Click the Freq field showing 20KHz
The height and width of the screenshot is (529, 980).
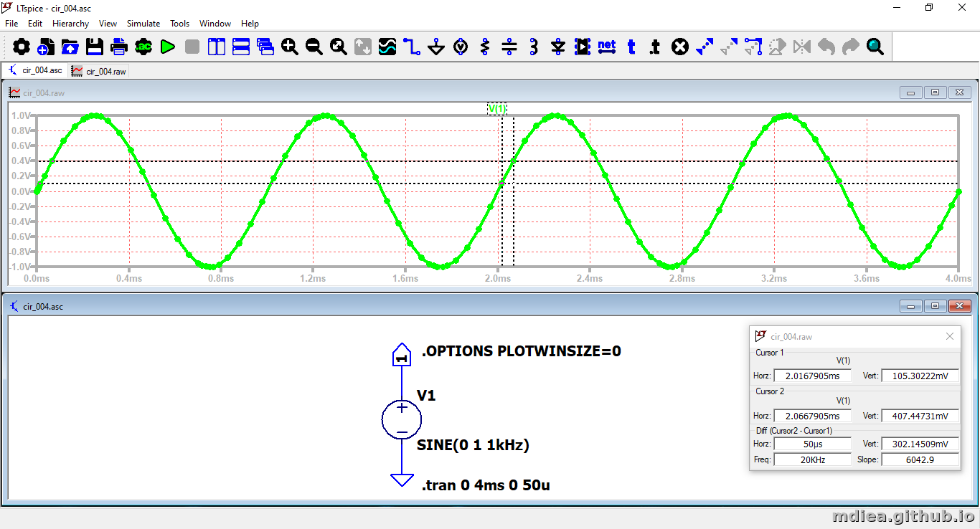tap(812, 459)
